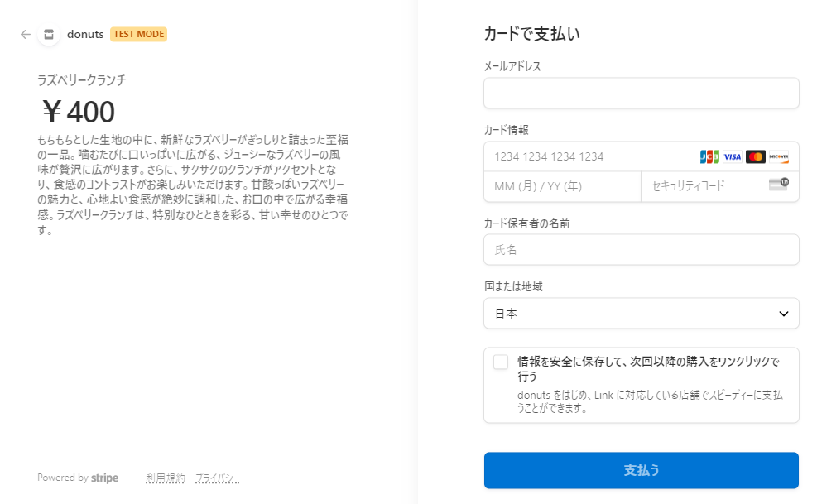Enable save info for one-click purchase checkbox

tap(501, 362)
